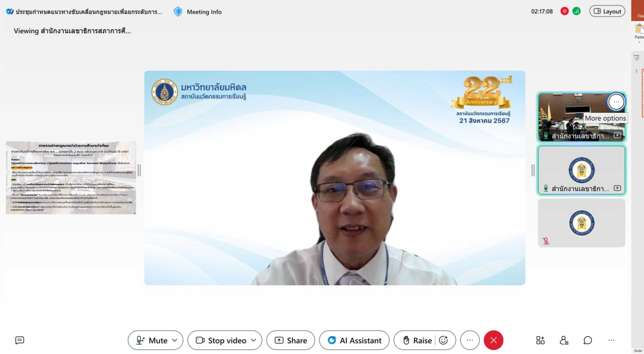Image resolution: width=644 pixels, height=354 pixels.
Task: Click the Share button
Action: click(x=291, y=340)
